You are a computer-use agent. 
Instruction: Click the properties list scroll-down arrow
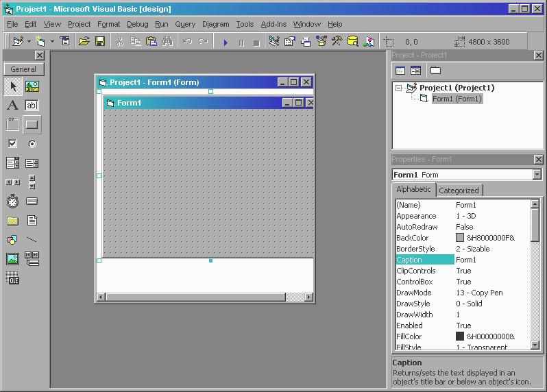click(x=535, y=345)
